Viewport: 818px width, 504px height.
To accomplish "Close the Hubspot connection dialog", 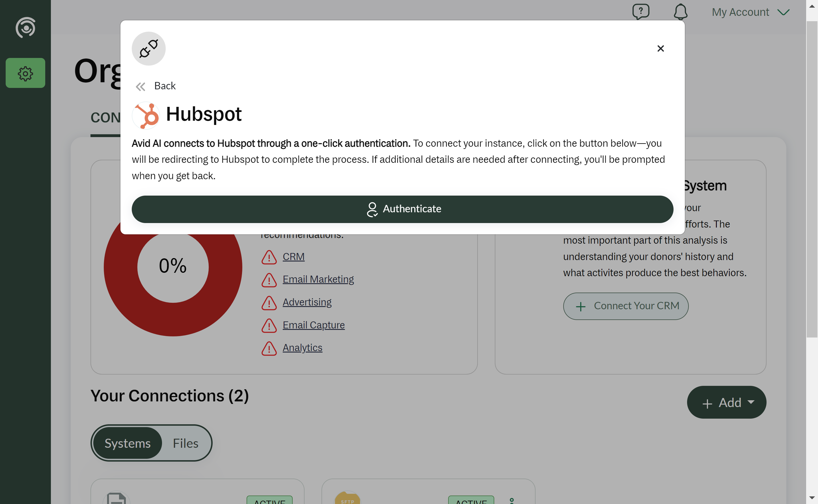I will 660,49.
